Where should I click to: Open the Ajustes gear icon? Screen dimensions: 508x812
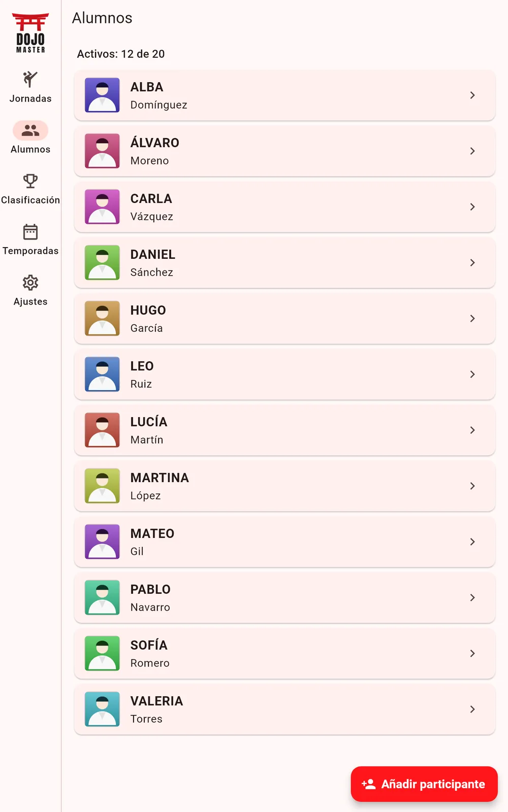click(x=30, y=283)
